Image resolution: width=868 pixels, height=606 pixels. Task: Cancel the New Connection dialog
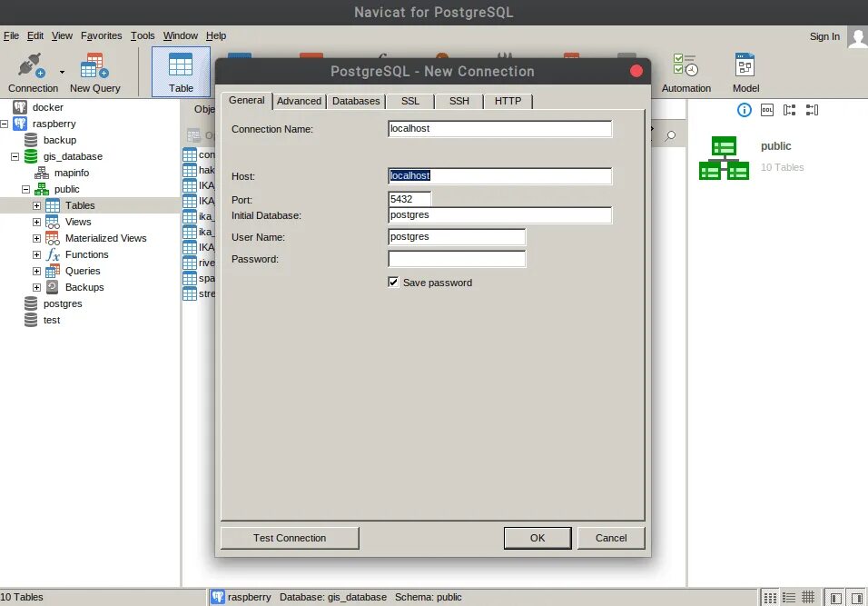point(610,538)
